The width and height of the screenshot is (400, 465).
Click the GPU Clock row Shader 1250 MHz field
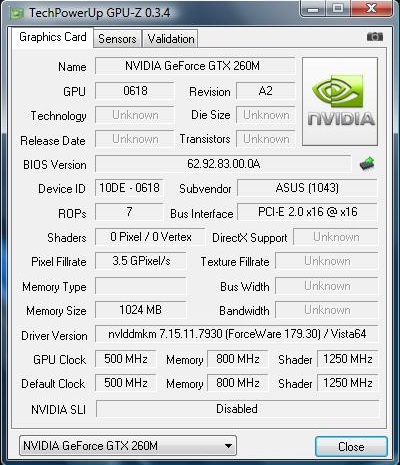pyautogui.click(x=347, y=359)
